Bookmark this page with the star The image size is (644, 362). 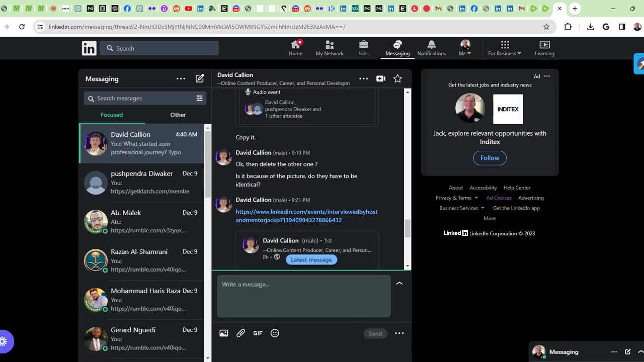click(546, 27)
